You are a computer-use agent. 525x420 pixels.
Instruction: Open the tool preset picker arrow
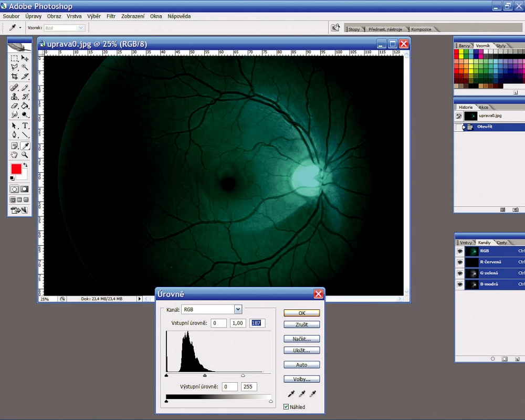pyautogui.click(x=20, y=28)
